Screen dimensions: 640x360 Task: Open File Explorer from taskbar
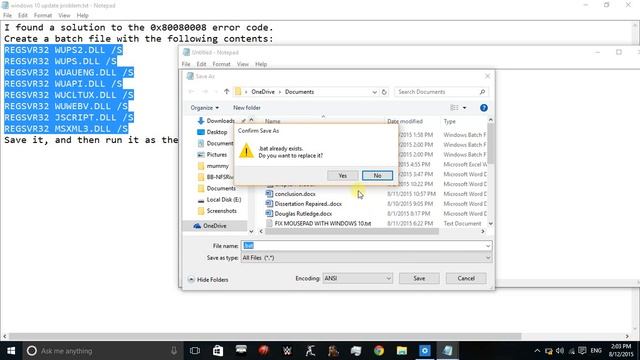coord(402,351)
